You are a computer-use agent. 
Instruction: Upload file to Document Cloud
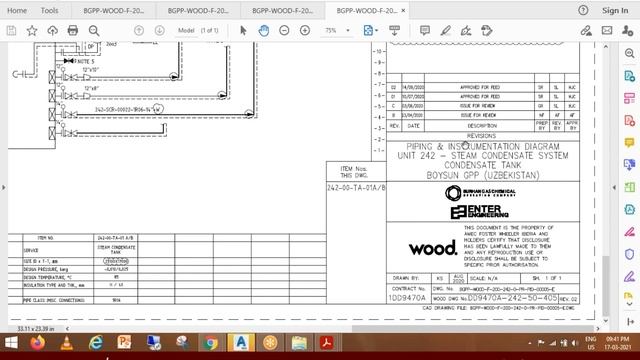pyautogui.click(x=52, y=31)
